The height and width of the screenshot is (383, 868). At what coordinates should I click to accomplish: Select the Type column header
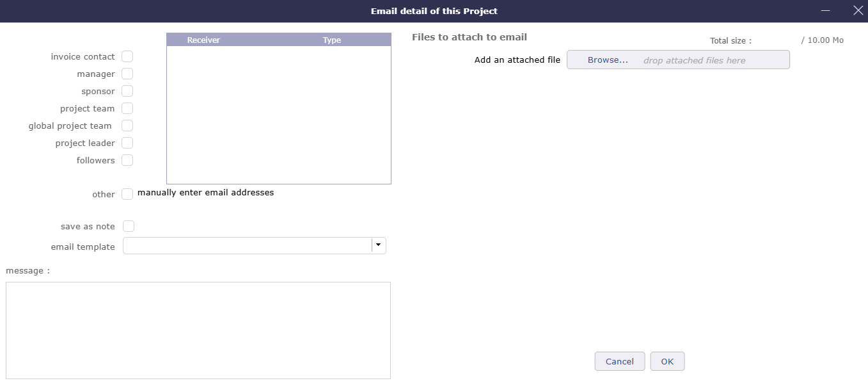[332, 40]
